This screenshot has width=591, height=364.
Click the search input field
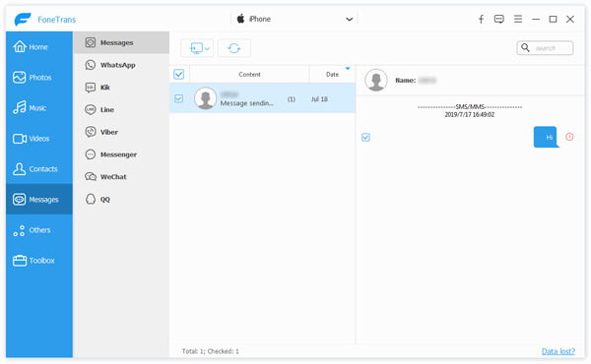pos(545,48)
